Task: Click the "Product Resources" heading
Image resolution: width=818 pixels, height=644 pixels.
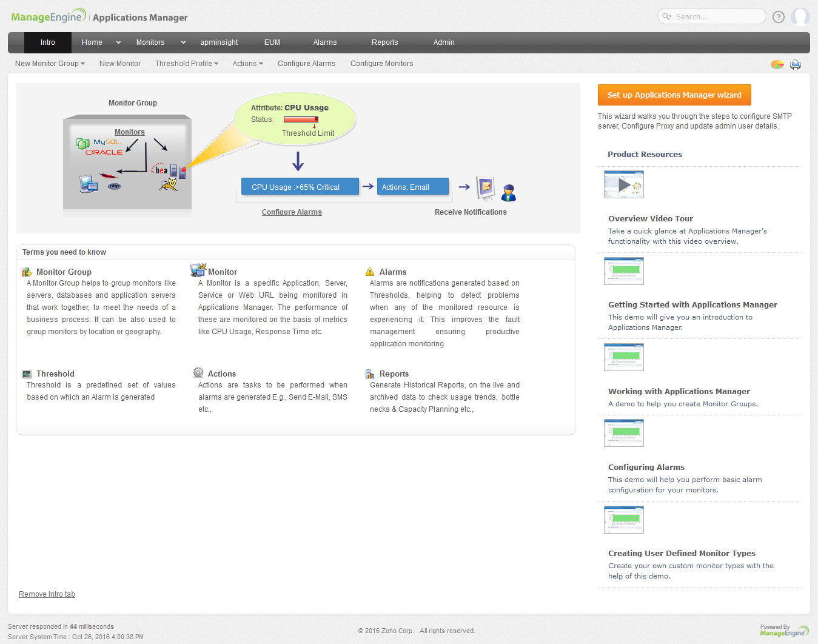Action: 645,155
